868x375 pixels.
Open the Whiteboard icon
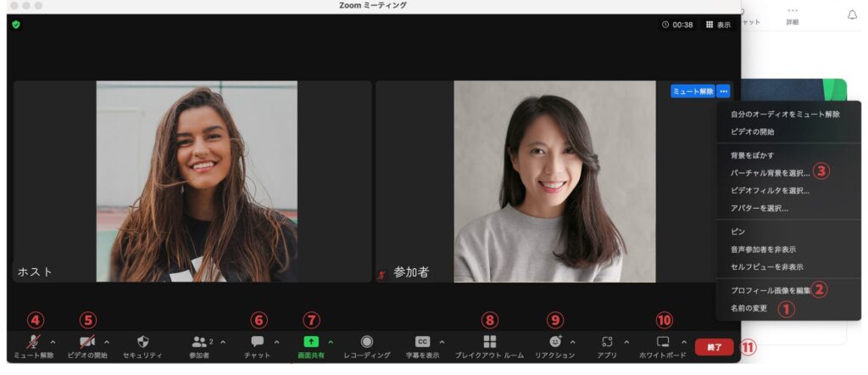pyautogui.click(x=664, y=341)
